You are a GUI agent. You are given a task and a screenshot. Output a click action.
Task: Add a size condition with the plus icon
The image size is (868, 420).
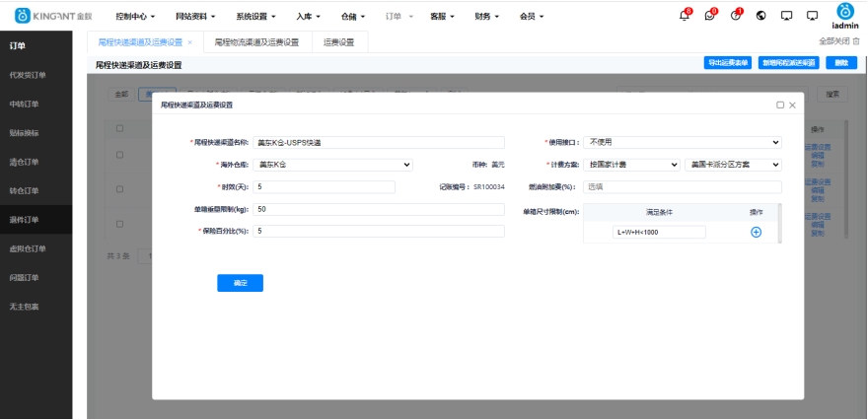tap(756, 233)
